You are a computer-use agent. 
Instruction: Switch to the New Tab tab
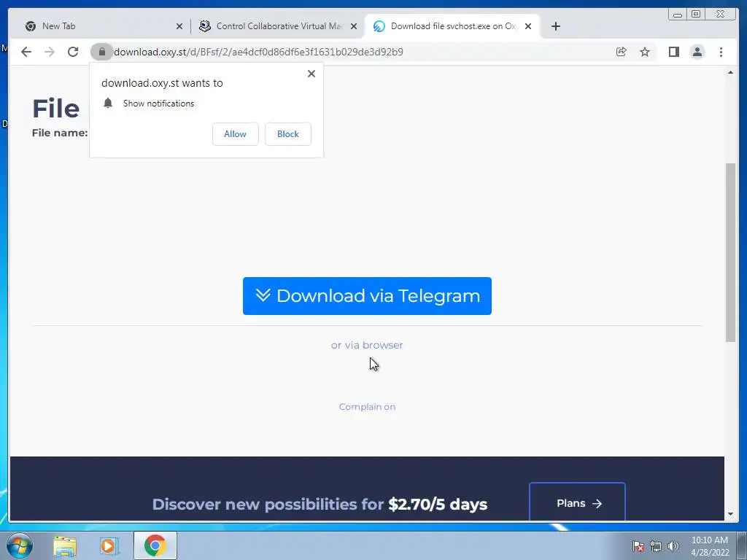[x=101, y=26]
